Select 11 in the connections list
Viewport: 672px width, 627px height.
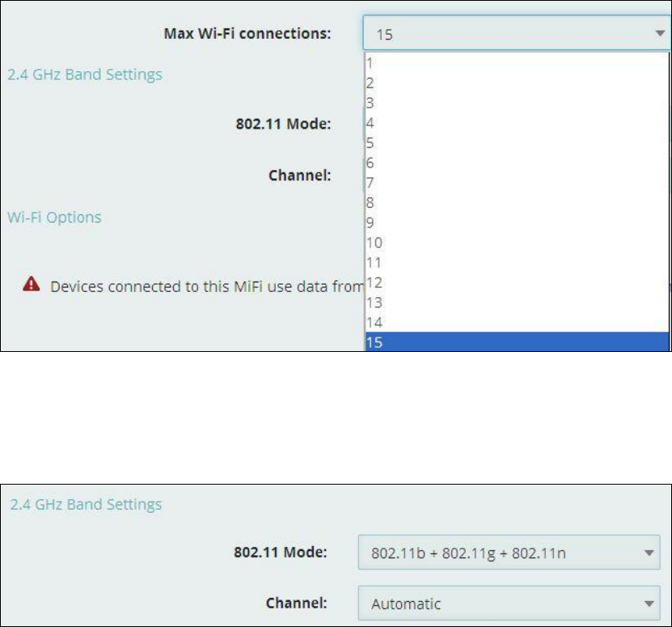point(517,262)
